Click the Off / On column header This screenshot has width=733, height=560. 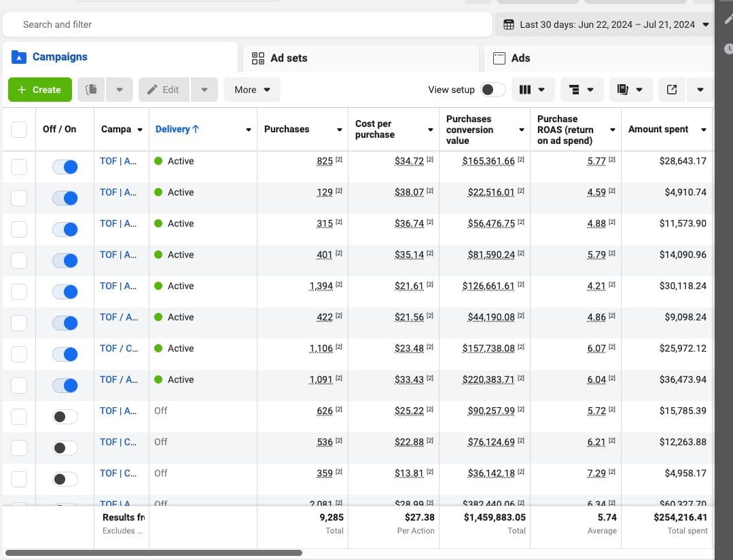(x=59, y=130)
